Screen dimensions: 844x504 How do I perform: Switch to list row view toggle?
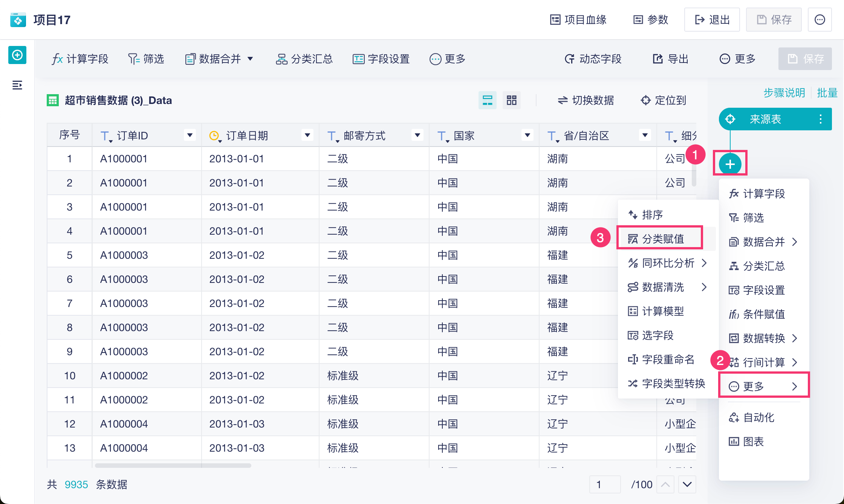(487, 100)
